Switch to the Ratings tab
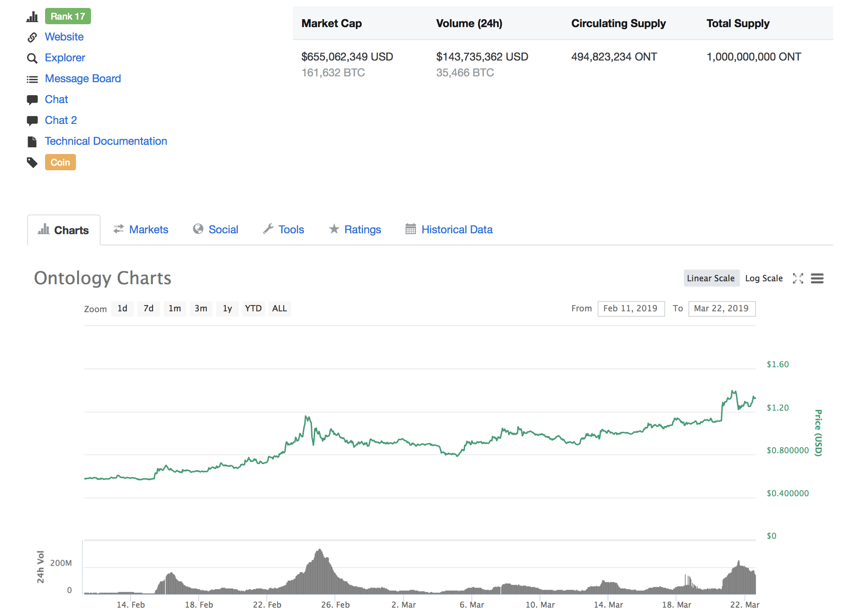847x616 pixels. pos(355,230)
